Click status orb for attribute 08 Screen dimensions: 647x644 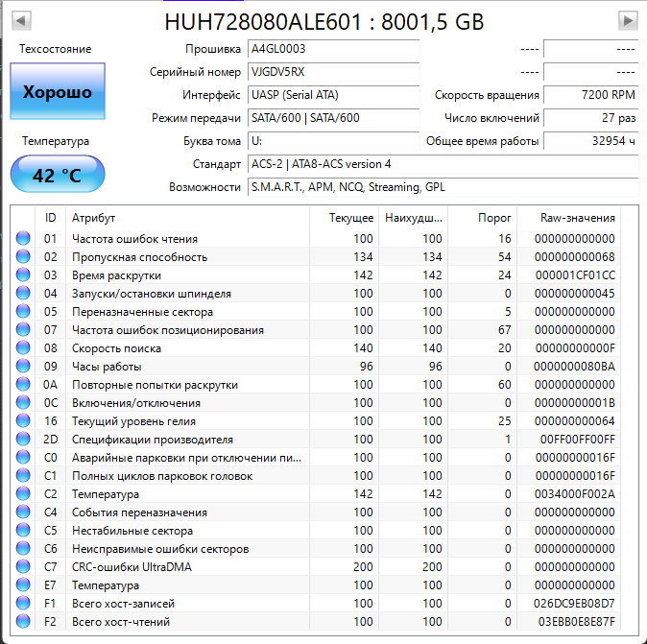tap(23, 347)
